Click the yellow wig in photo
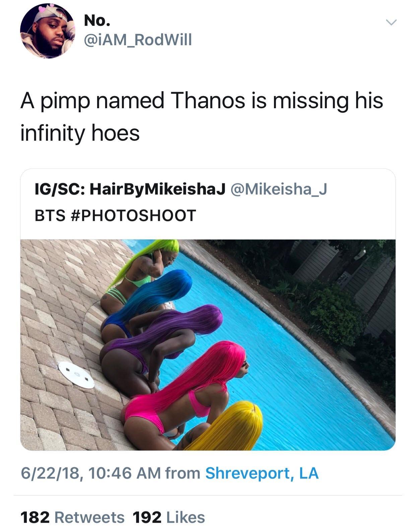 pyautogui.click(x=231, y=427)
